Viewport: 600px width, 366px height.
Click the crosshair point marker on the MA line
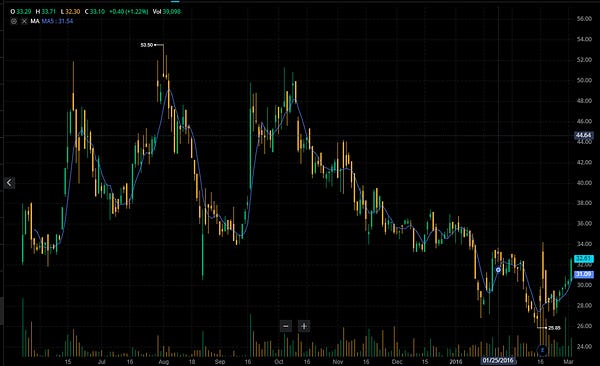(x=498, y=270)
